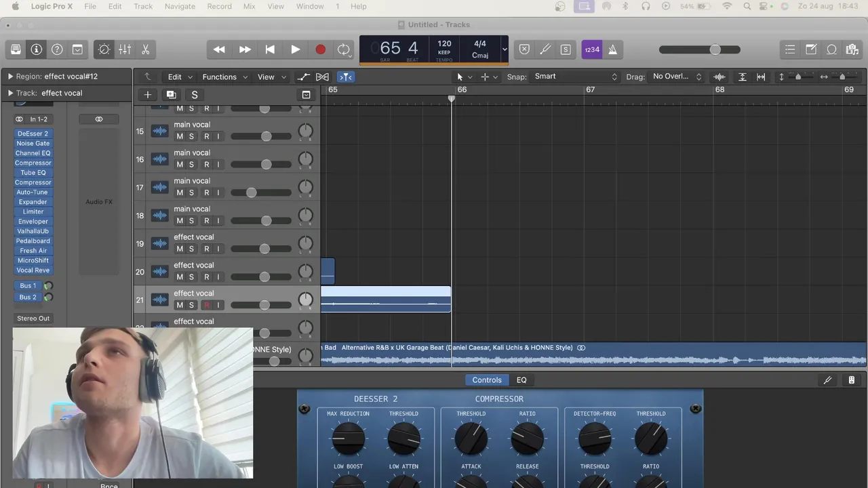Open the Library button in control bar
The width and height of the screenshot is (868, 488).
(16, 49)
